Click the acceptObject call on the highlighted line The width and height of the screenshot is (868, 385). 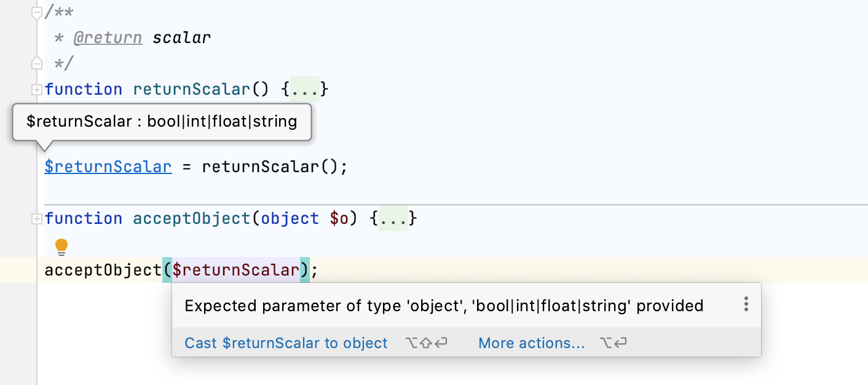coord(102,270)
